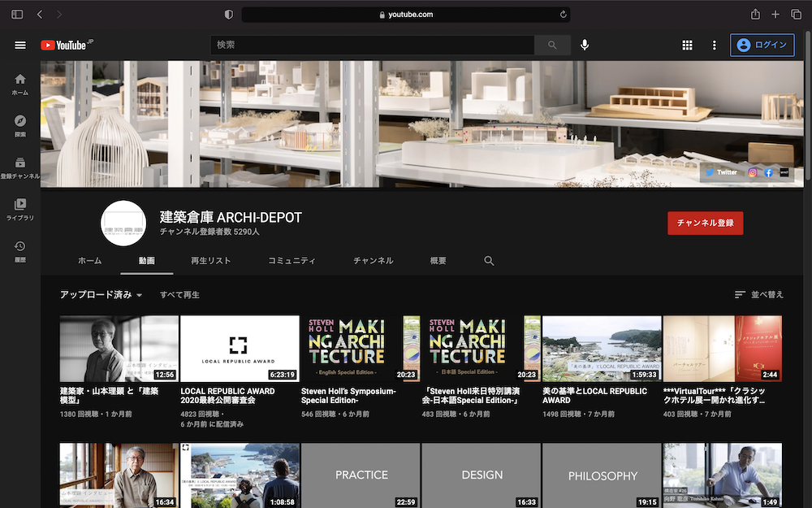This screenshot has width=812, height=508.
Task: Open the アップロード済み dropdown
Action: 101,294
